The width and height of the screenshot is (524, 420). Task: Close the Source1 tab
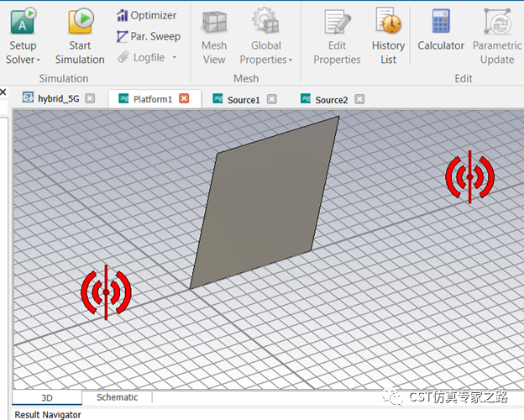[x=272, y=99]
